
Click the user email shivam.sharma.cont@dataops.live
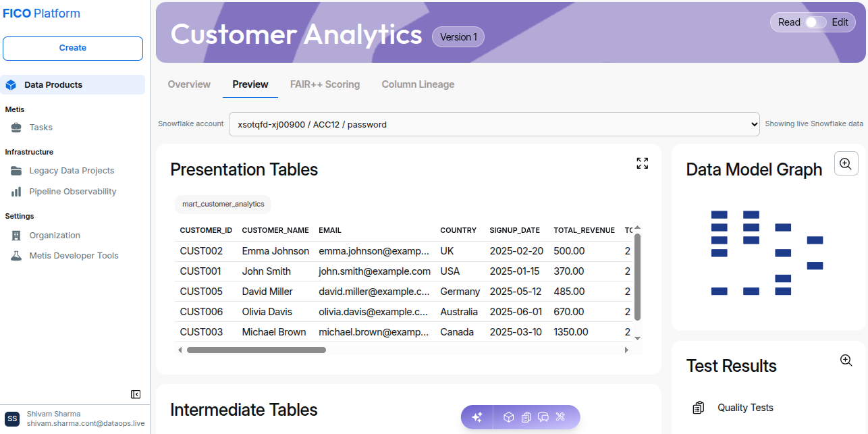coord(86,424)
